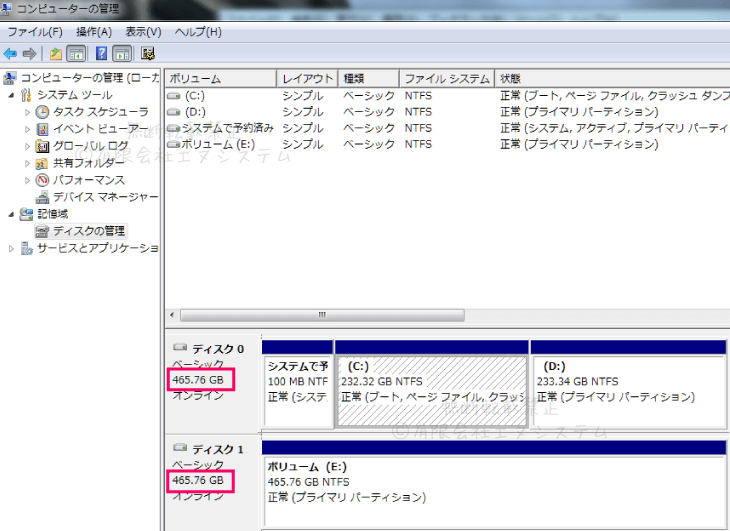The height and width of the screenshot is (531, 730).
Task: Sort by the ファイル システム column header
Action: click(447, 79)
